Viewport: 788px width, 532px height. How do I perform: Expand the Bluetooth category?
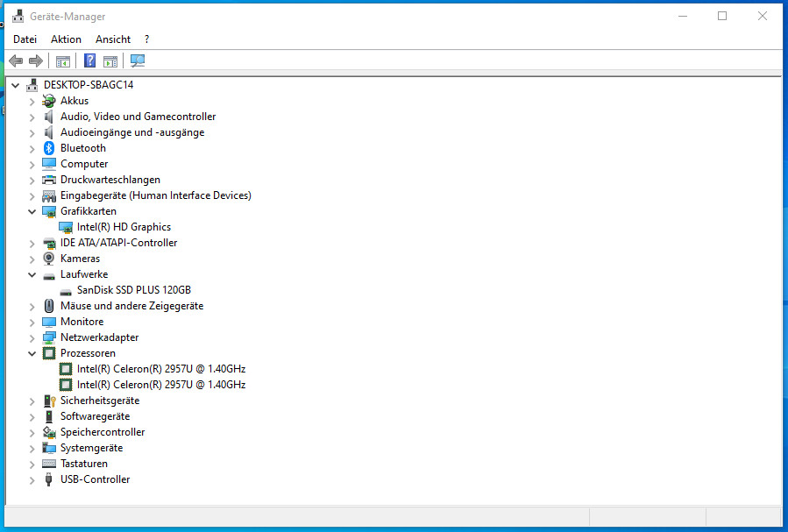pyautogui.click(x=32, y=149)
